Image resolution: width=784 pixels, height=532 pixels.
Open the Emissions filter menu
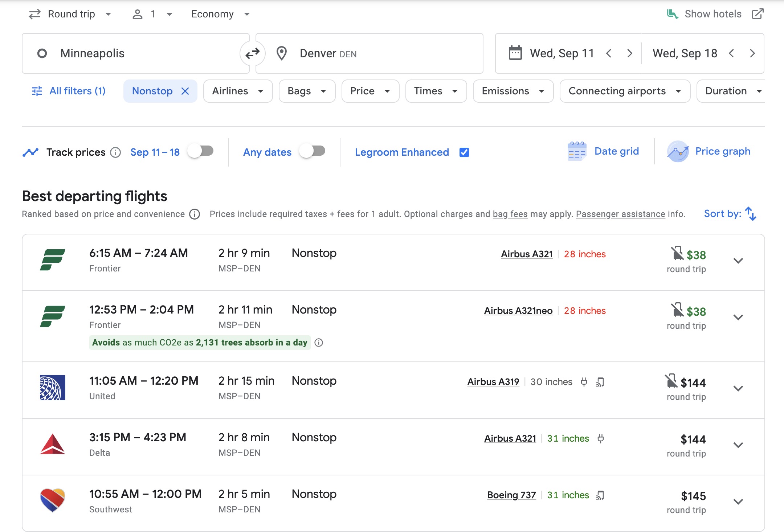513,91
